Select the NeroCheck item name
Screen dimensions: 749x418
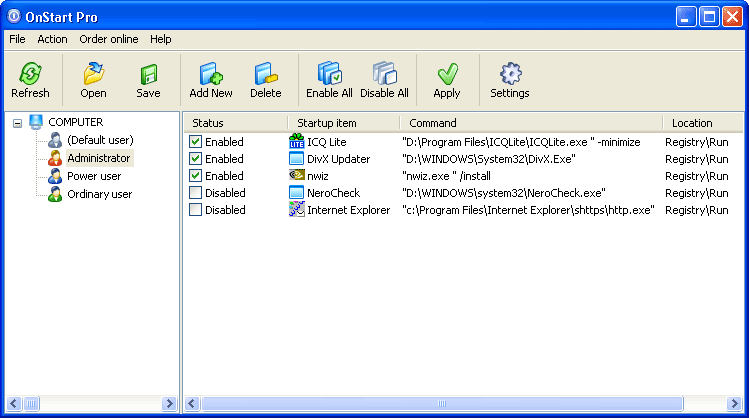(x=333, y=193)
